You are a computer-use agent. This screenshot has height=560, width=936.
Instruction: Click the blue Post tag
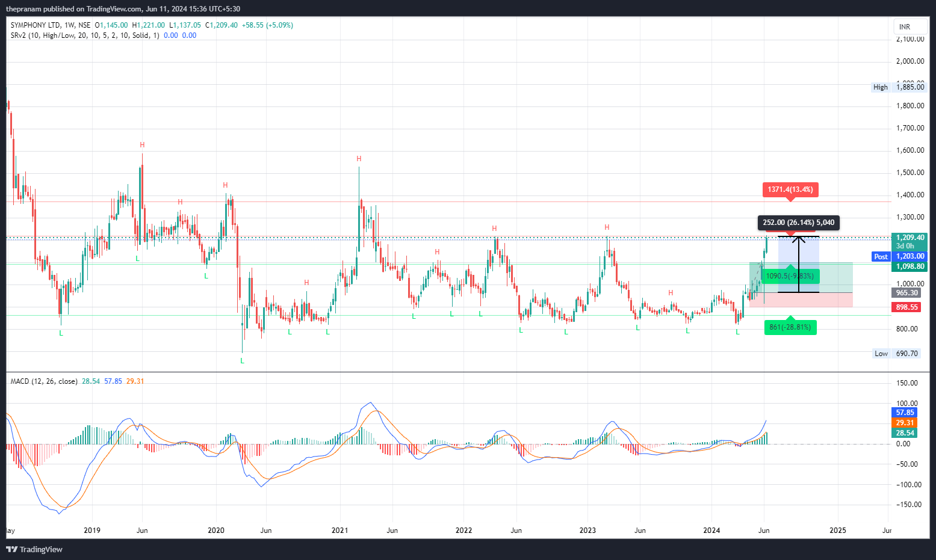click(x=881, y=257)
